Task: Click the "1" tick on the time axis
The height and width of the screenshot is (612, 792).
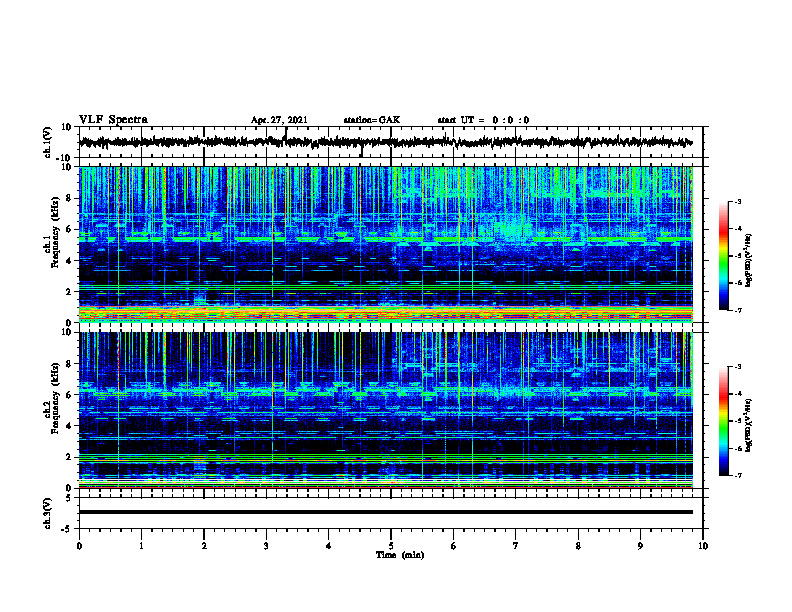Action: [x=141, y=546]
